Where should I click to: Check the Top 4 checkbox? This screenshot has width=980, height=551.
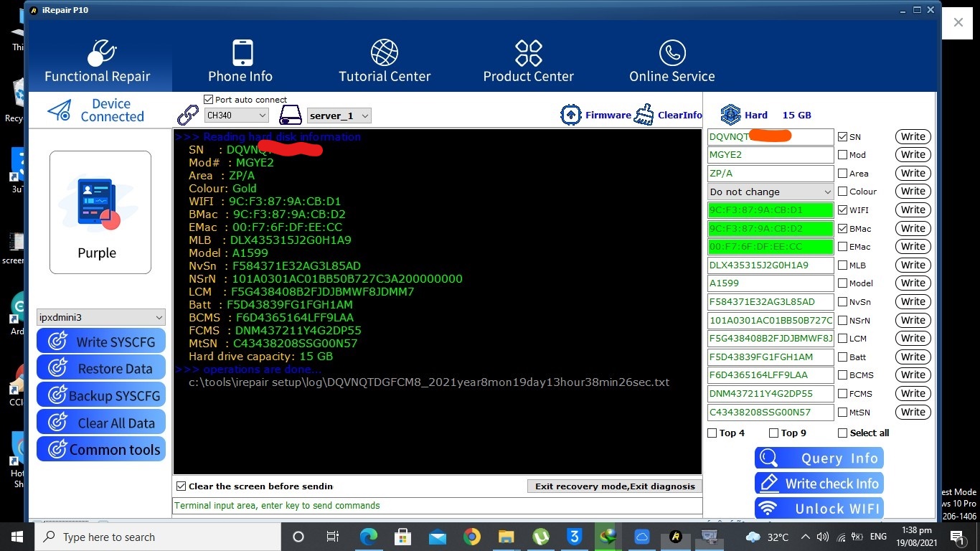pyautogui.click(x=712, y=433)
